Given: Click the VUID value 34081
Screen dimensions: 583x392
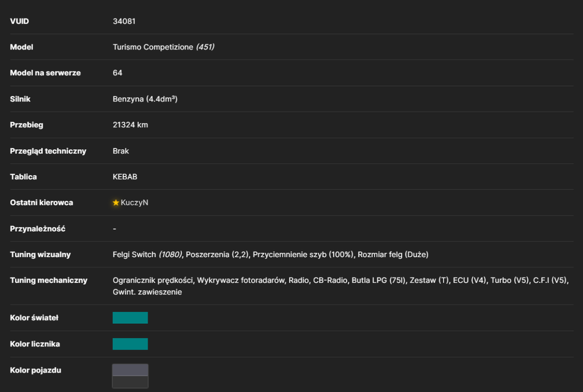Looking at the screenshot, I should pos(124,21).
